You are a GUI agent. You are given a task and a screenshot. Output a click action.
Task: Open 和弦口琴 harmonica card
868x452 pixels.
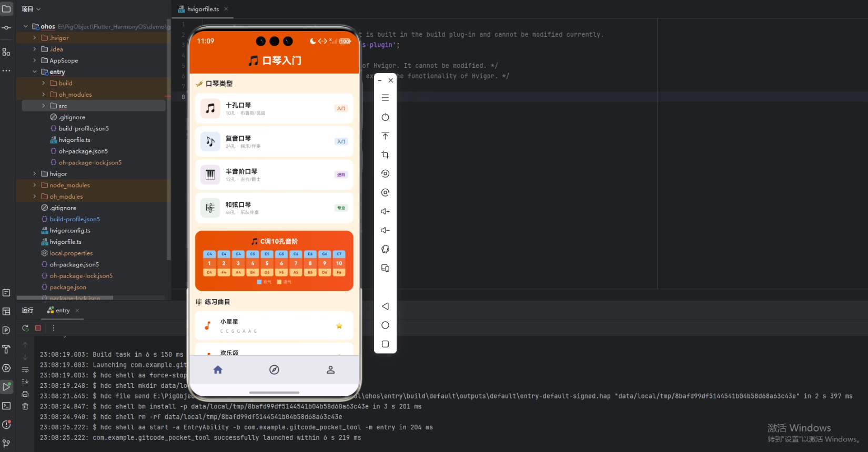tap(274, 208)
